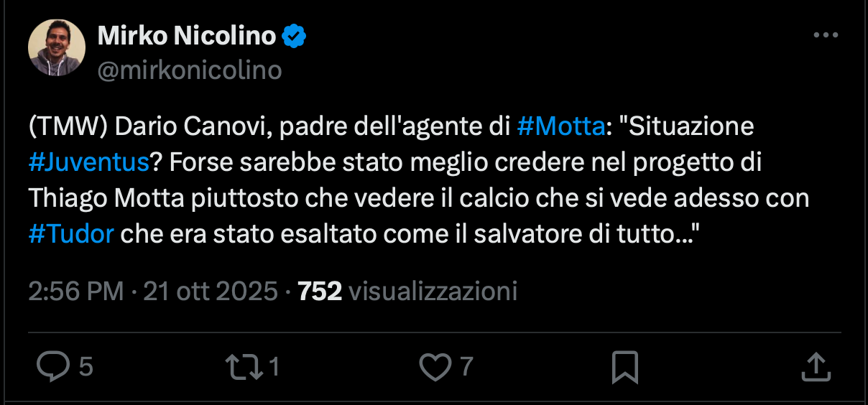Screen dimensions: 868x405
Task: Open Mirko Nicolino's profile picture
Action: point(56,47)
